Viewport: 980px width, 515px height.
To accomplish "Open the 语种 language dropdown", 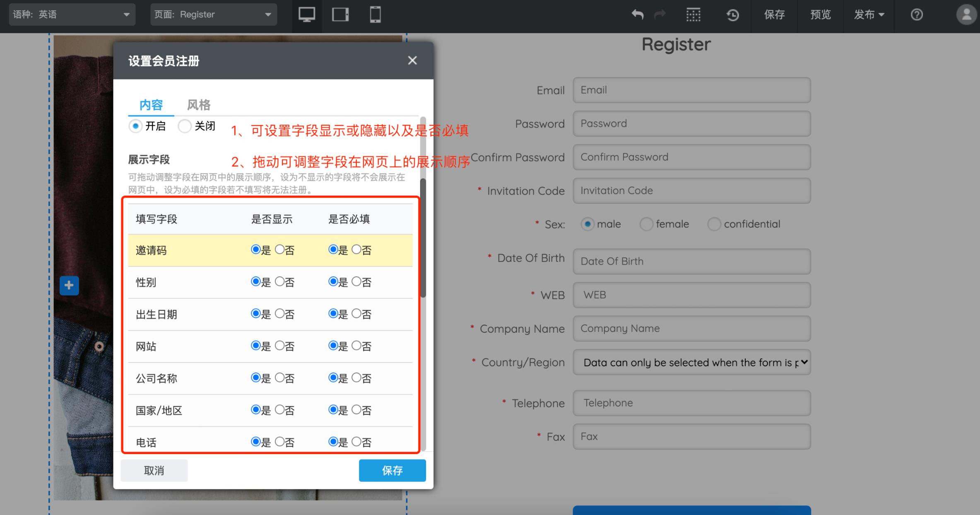I will [x=72, y=15].
